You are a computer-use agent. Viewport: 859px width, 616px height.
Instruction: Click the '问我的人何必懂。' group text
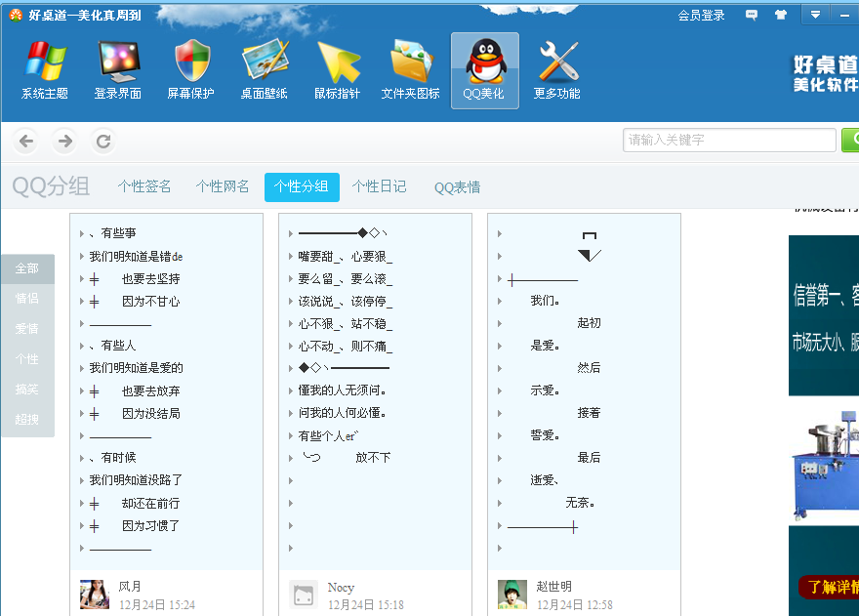click(x=343, y=413)
